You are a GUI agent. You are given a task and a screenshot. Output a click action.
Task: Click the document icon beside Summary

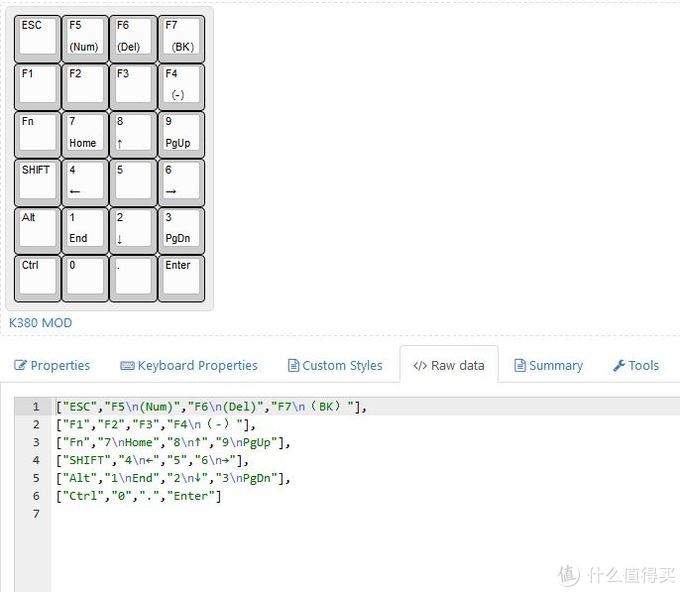520,366
